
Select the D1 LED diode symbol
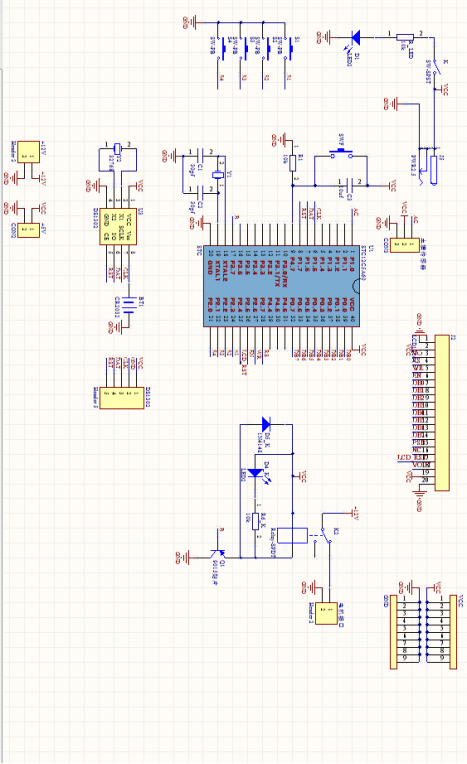coord(355,37)
